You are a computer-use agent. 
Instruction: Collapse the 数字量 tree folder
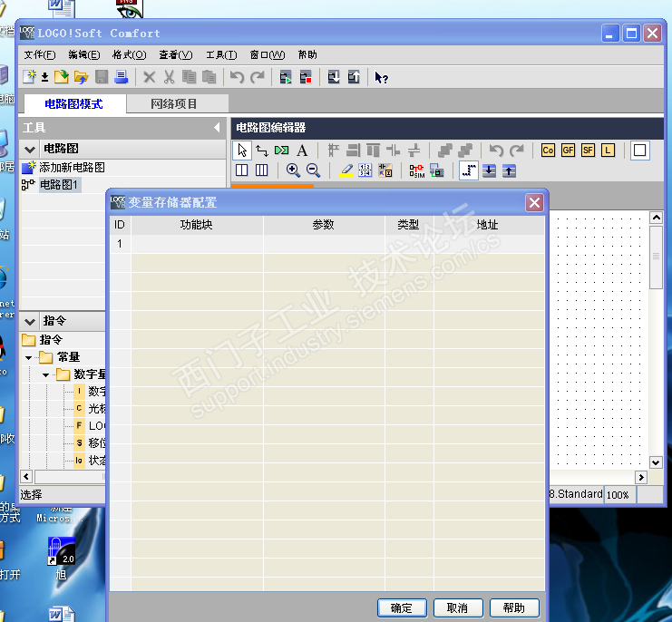pos(45,375)
